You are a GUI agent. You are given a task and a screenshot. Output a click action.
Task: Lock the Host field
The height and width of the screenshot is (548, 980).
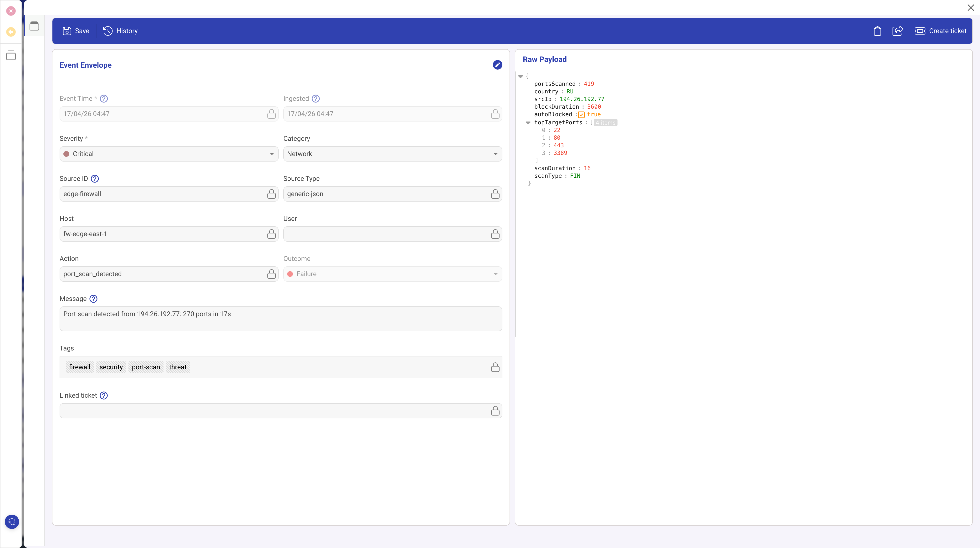(x=271, y=234)
